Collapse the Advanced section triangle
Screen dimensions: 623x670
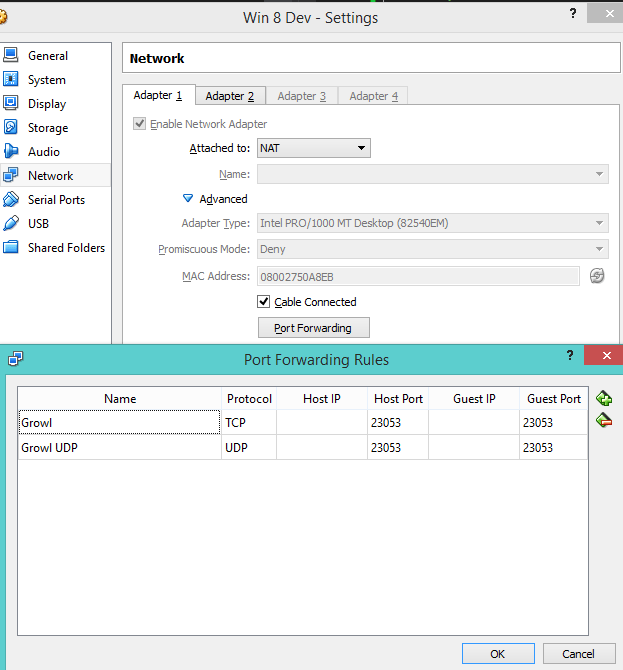click(188, 199)
